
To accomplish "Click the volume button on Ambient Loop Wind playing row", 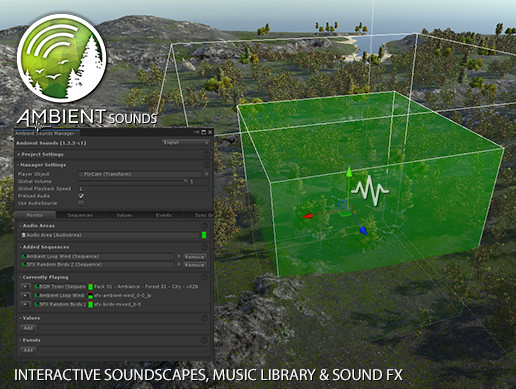I will tap(25, 295).
